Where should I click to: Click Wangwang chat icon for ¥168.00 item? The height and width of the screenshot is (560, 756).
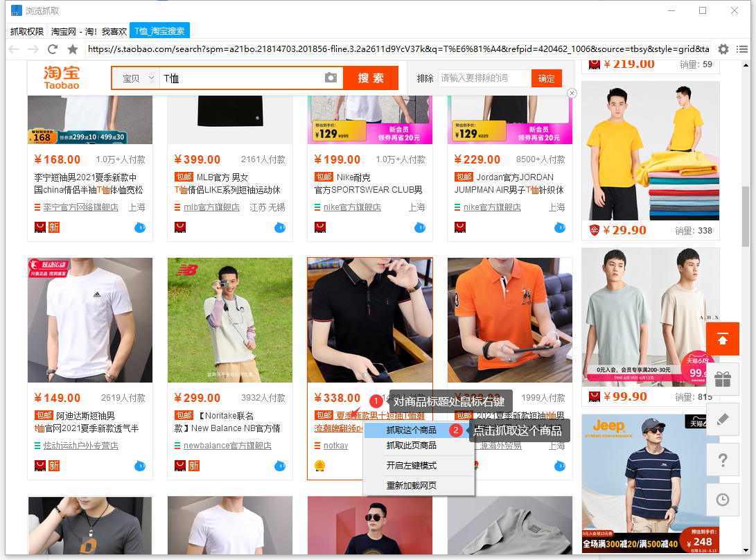click(x=140, y=227)
